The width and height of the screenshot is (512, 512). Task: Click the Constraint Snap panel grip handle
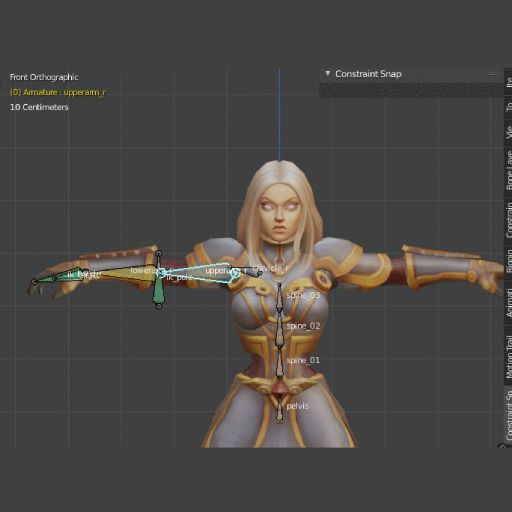494,74
